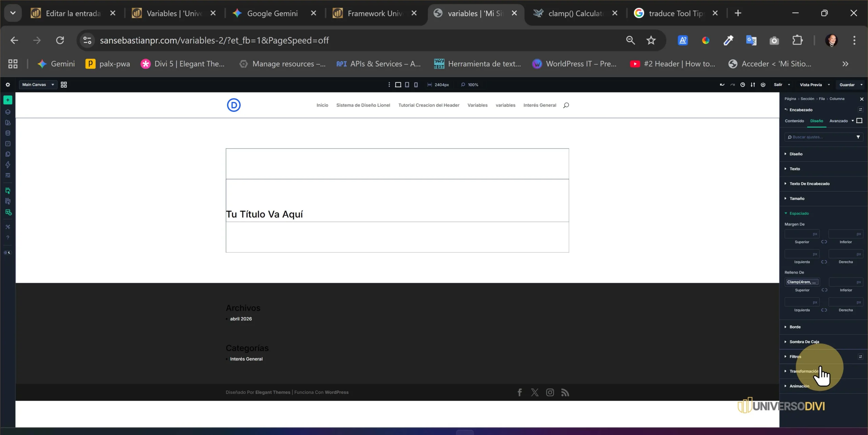Close the Encabezado settings panel
This screenshot has height=435, width=868.
pos(862,99)
